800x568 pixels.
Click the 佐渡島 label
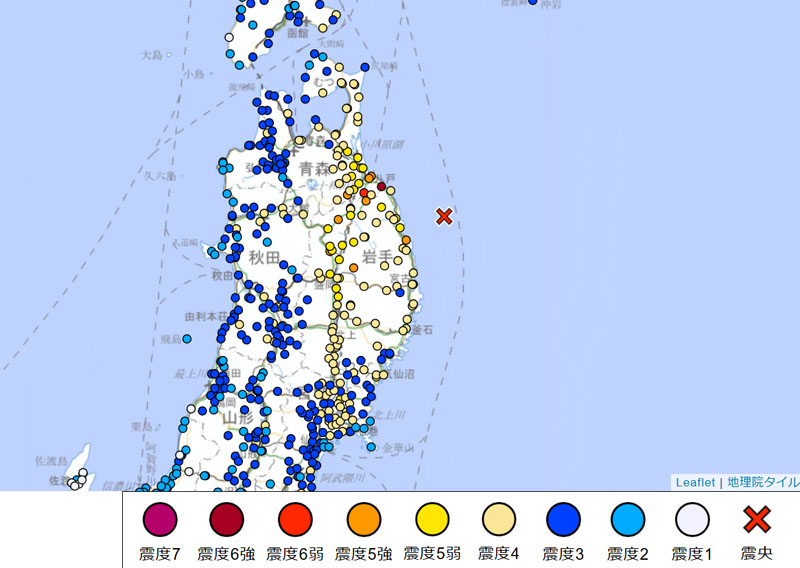pyautogui.click(x=52, y=461)
